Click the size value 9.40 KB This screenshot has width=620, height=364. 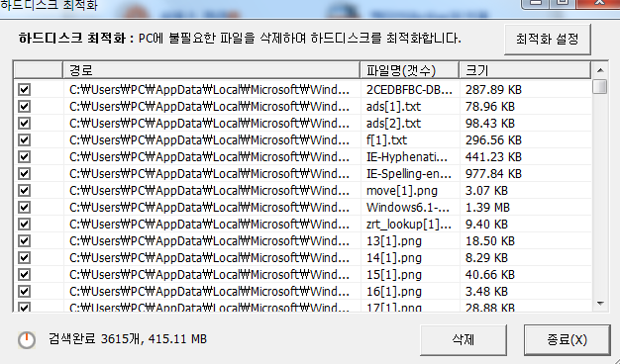coord(486,224)
